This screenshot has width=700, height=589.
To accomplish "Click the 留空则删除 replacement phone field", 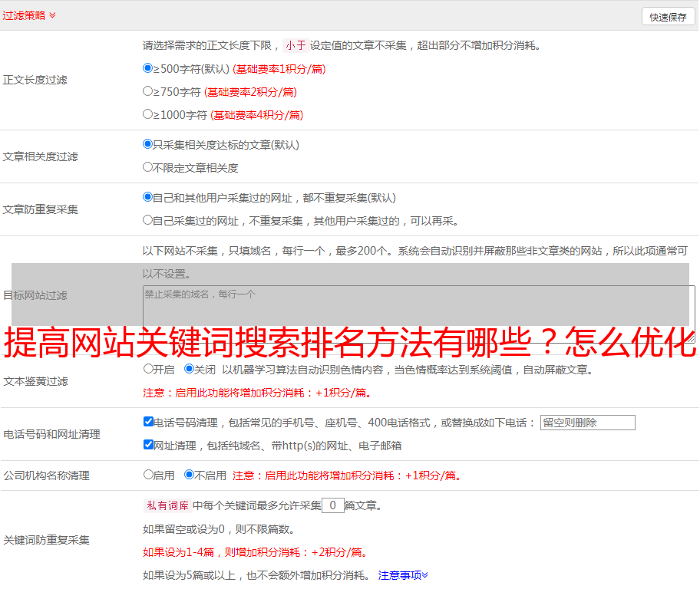I will tap(587, 423).
